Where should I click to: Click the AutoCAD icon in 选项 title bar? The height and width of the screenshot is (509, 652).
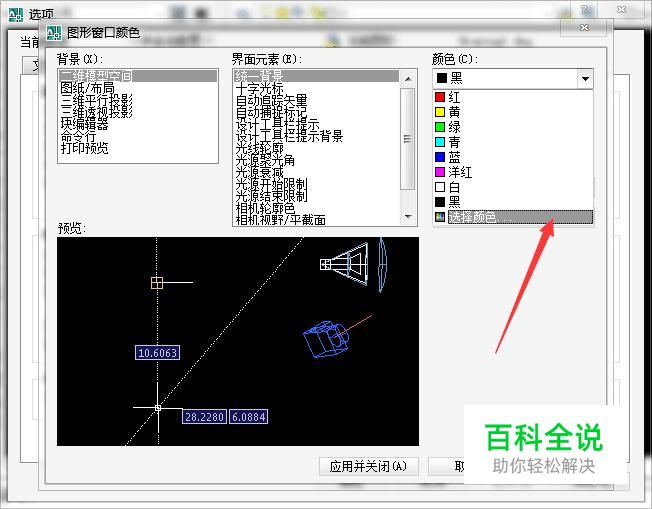click(x=17, y=15)
